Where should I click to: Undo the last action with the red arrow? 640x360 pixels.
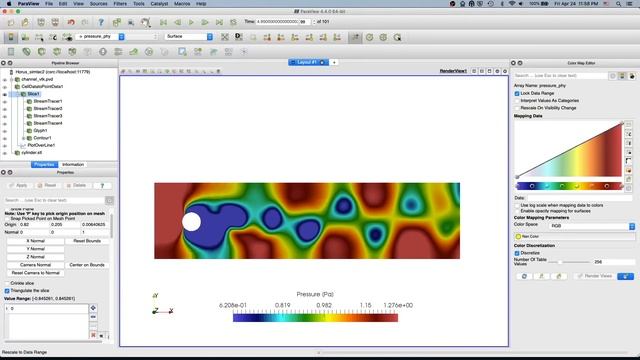71,22
